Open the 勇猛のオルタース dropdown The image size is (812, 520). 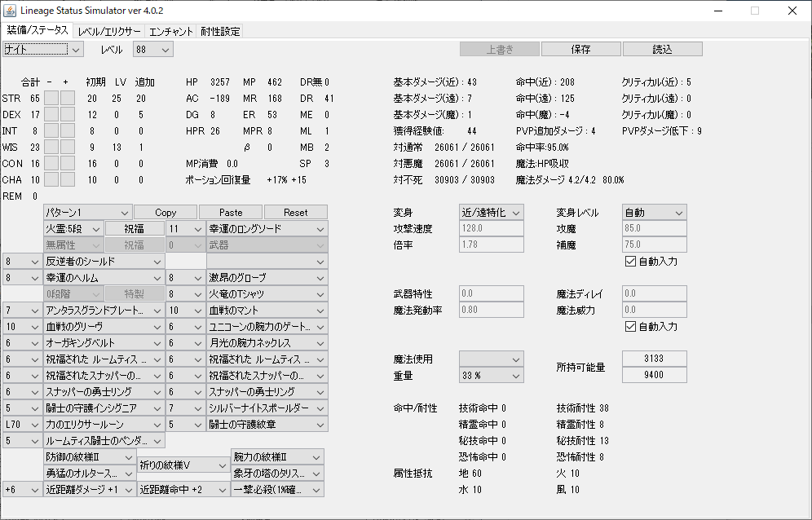click(90, 474)
